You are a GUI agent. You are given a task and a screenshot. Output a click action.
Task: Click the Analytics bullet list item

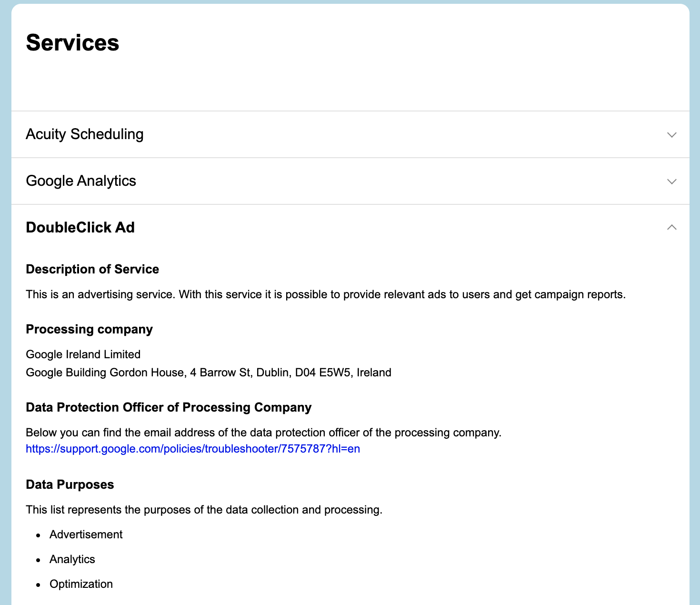pos(72,559)
